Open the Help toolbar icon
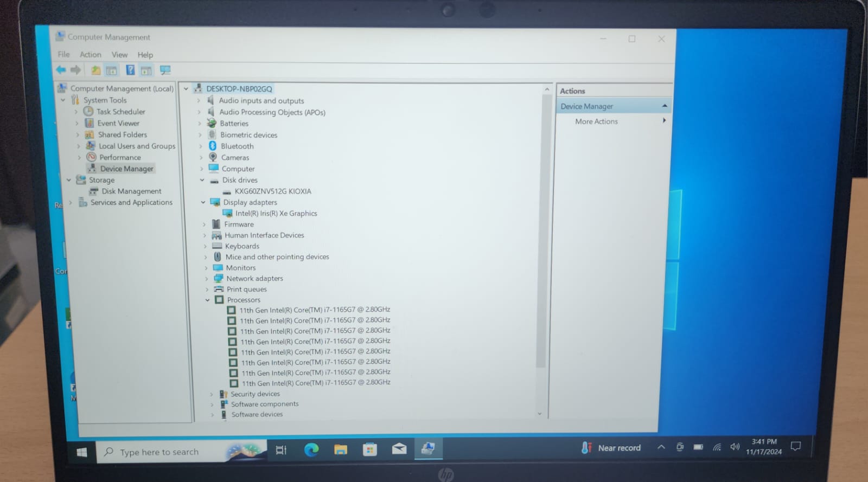 coord(130,70)
